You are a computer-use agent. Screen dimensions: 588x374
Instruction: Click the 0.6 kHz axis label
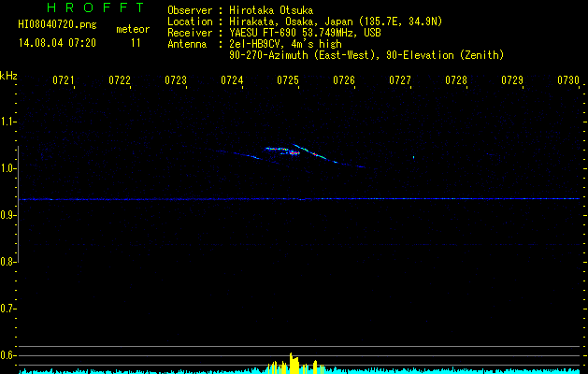(7, 355)
